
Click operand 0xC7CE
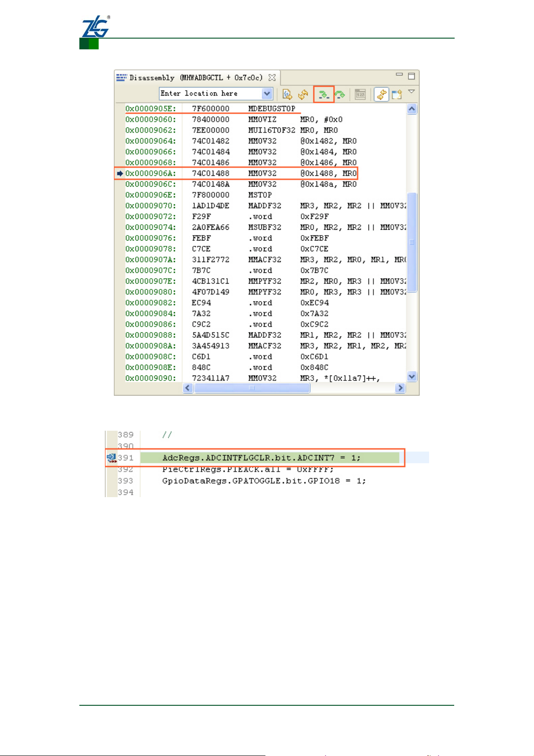pos(314,249)
